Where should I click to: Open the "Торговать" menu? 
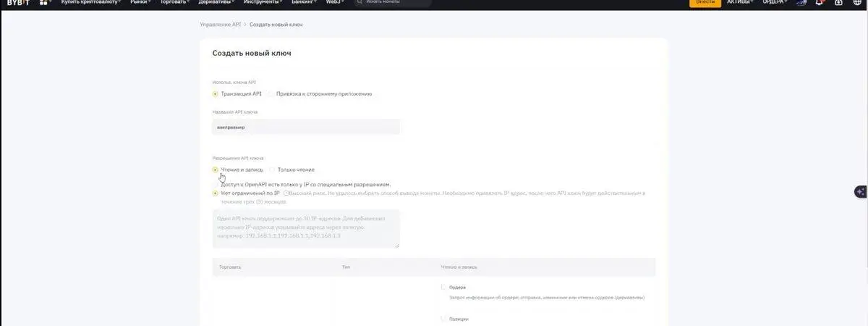coord(174,3)
